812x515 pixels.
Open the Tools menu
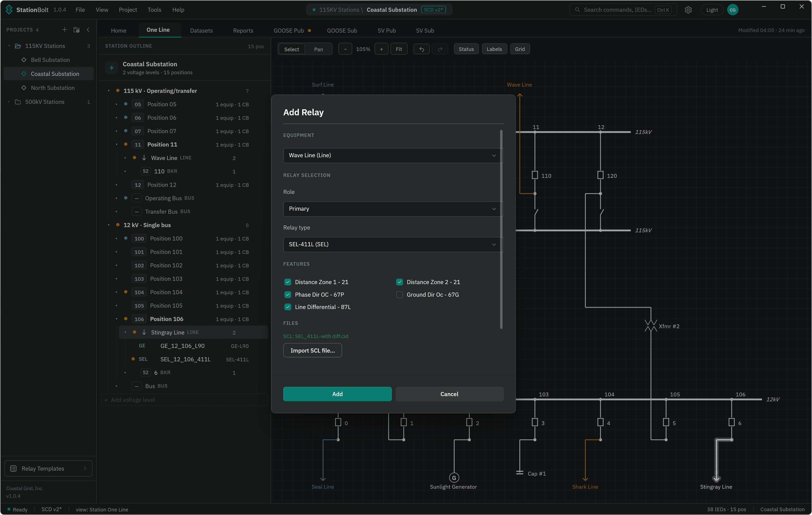(x=154, y=10)
